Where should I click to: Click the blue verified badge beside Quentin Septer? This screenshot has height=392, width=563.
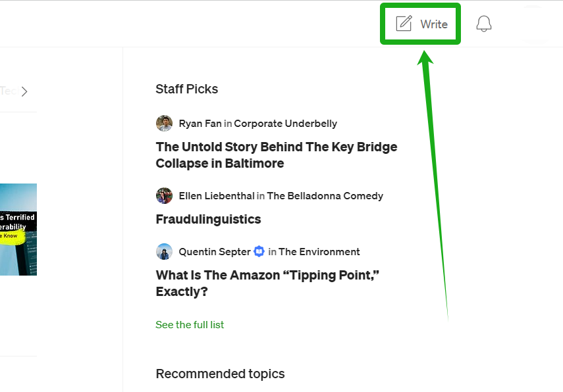(259, 252)
